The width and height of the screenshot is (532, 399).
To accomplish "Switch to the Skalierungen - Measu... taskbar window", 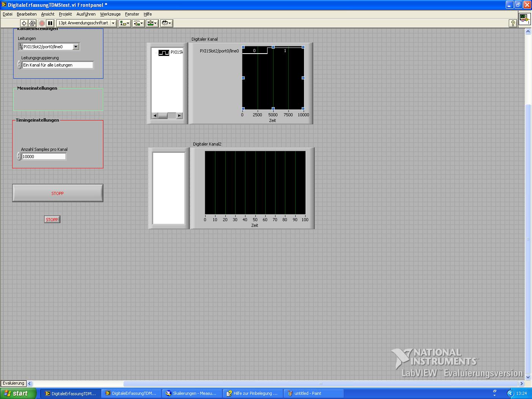I will tap(192, 393).
